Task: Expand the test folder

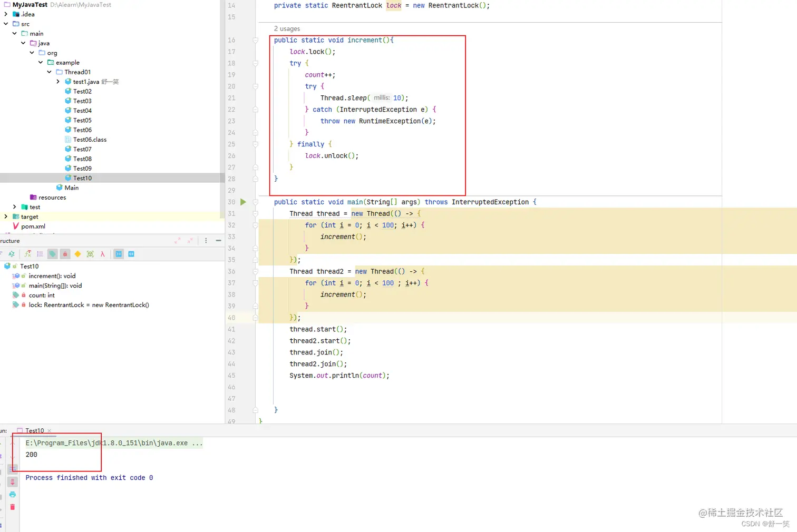Action: [x=15, y=207]
